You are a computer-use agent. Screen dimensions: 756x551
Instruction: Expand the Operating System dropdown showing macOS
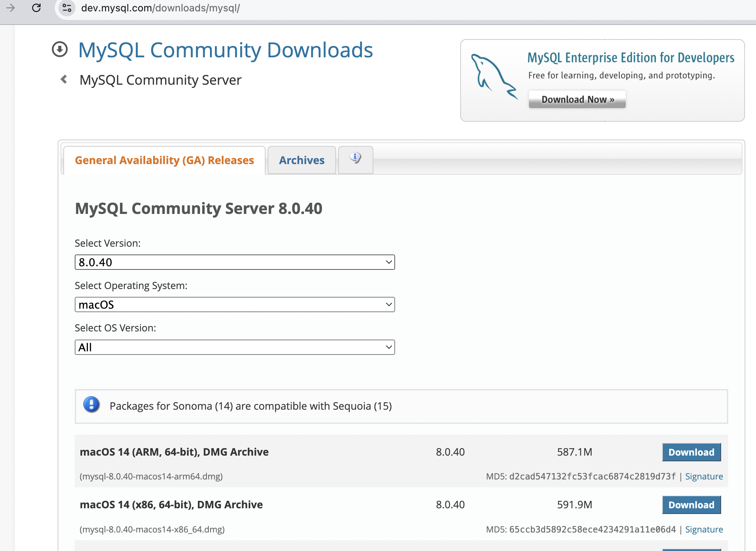coord(235,305)
